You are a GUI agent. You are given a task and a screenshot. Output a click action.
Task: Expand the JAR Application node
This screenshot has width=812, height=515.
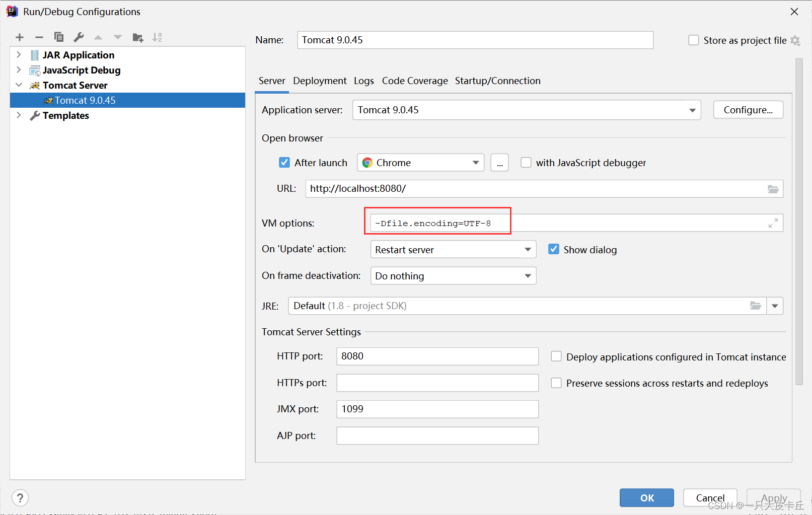[x=19, y=55]
